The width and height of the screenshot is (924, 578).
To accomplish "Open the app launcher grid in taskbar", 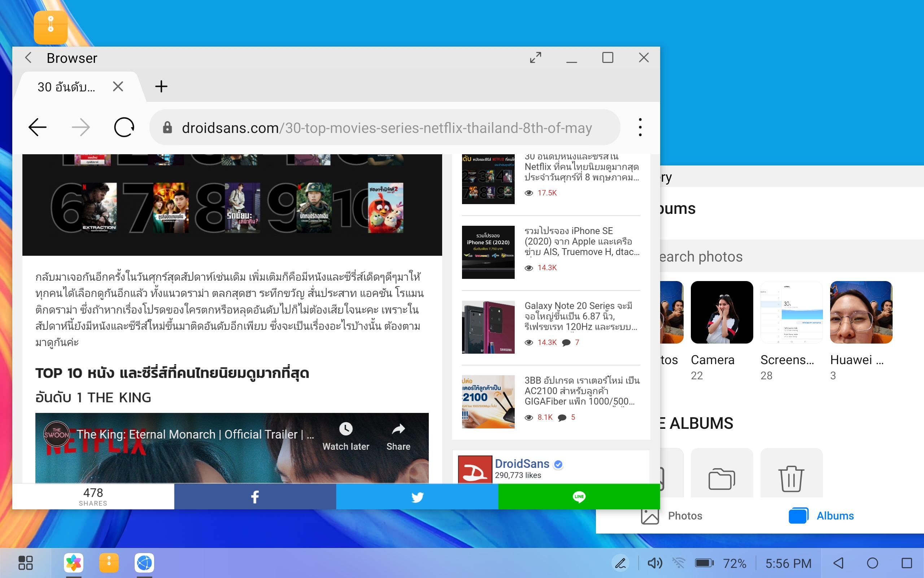I will click(26, 563).
